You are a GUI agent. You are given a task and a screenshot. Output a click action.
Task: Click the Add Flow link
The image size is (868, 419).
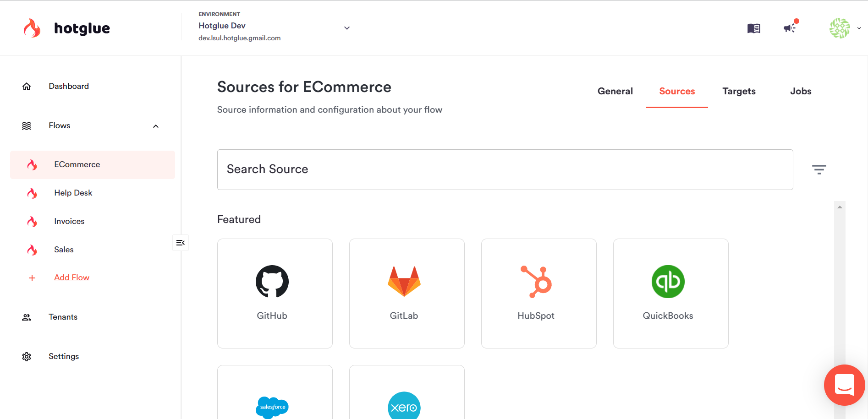coord(71,278)
